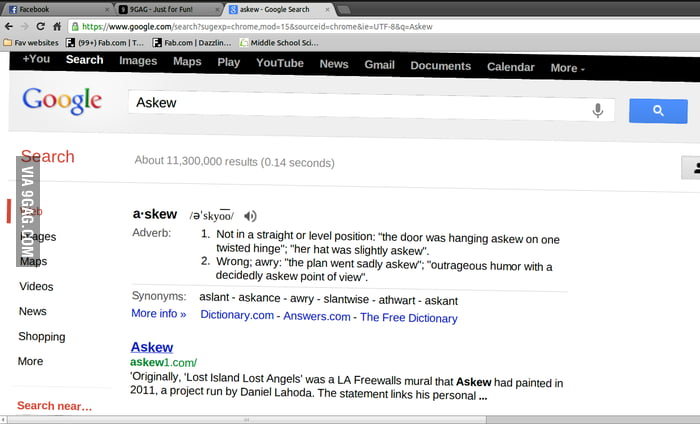The image size is (700, 424).
Task: Open the (99+) Fab.com bookmark
Action: pyautogui.click(x=105, y=43)
